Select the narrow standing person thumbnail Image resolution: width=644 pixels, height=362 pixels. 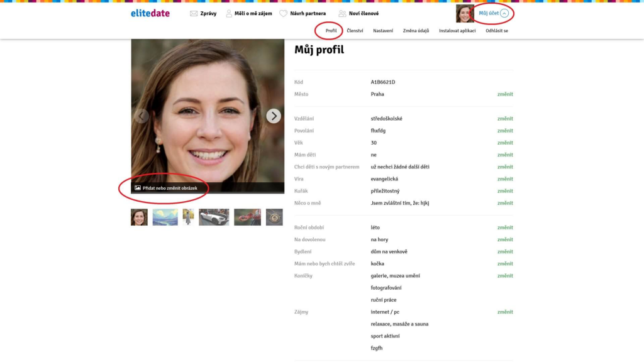tap(189, 217)
